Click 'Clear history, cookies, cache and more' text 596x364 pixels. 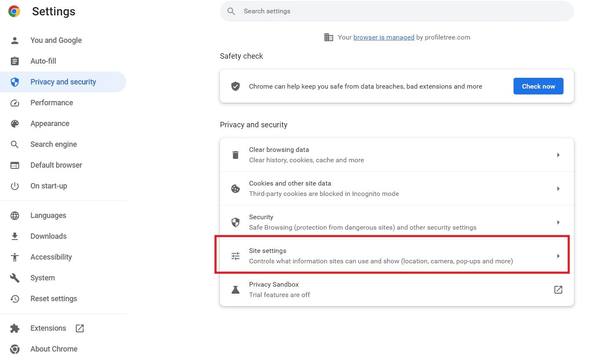pos(307,160)
